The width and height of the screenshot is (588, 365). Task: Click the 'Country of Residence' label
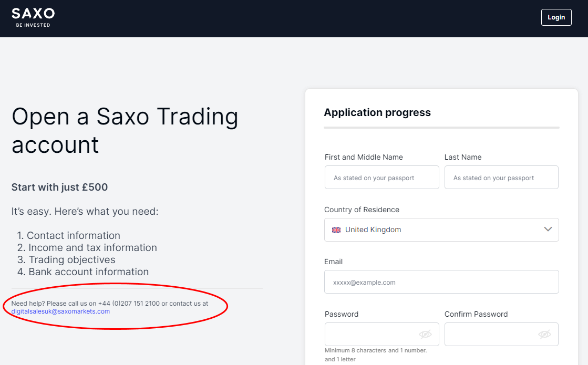362,210
